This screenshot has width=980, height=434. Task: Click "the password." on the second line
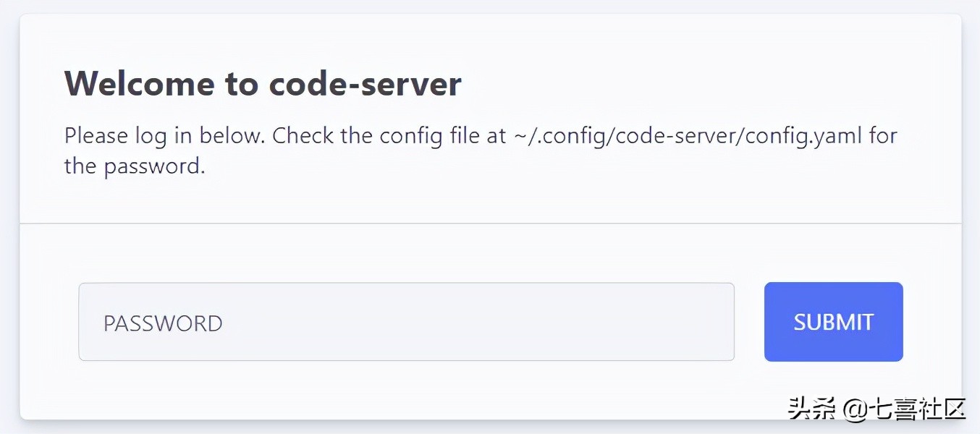point(135,166)
